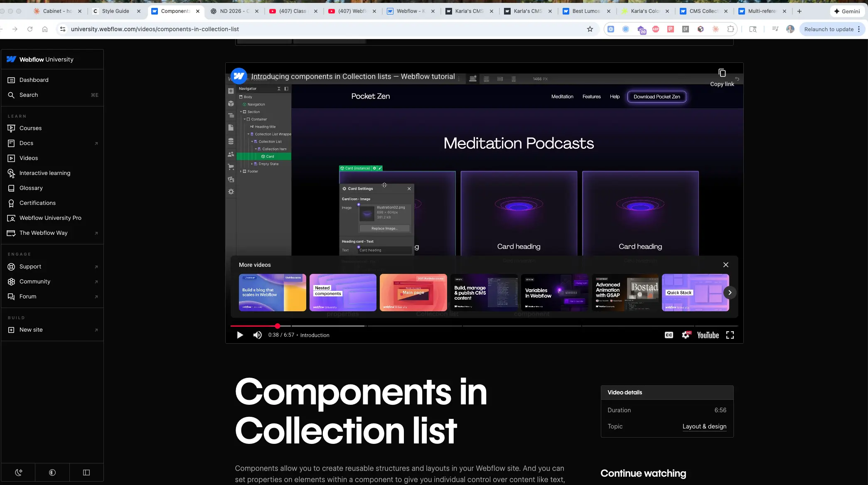868x485 pixels.
Task: Open Courses in sidebar
Action: pyautogui.click(x=30, y=128)
